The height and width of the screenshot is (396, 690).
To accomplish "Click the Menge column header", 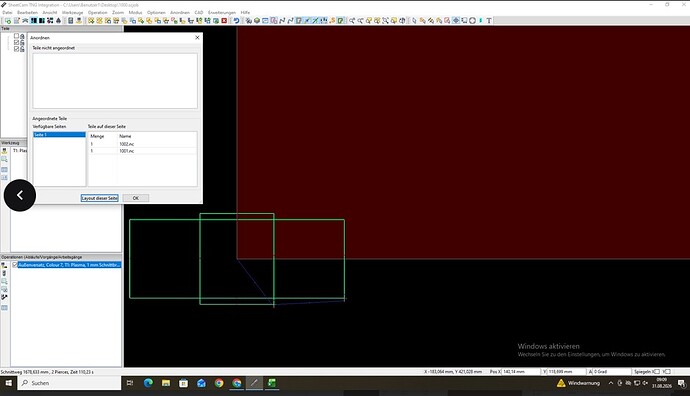I will [x=97, y=136].
